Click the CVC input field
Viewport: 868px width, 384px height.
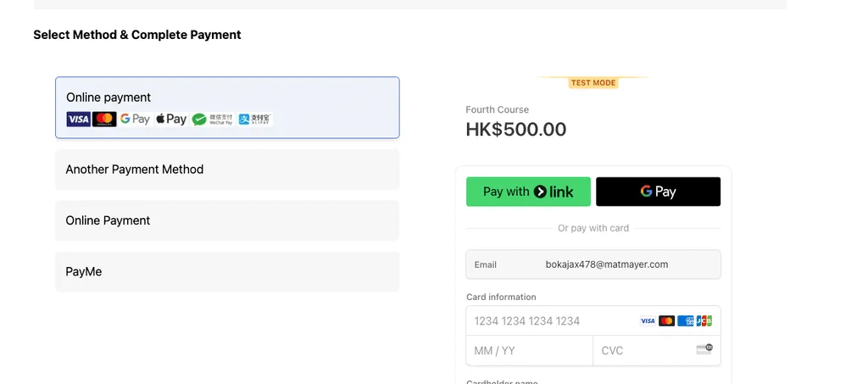657,351
